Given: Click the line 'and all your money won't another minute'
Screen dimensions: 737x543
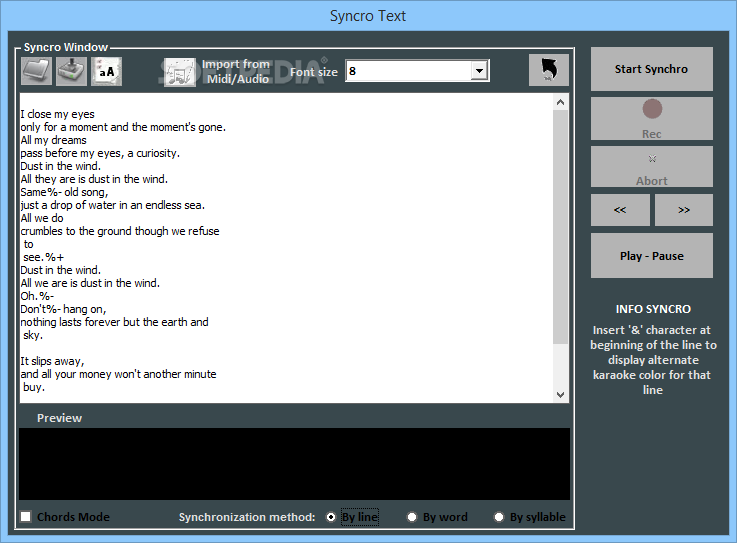Looking at the screenshot, I should 118,374.
